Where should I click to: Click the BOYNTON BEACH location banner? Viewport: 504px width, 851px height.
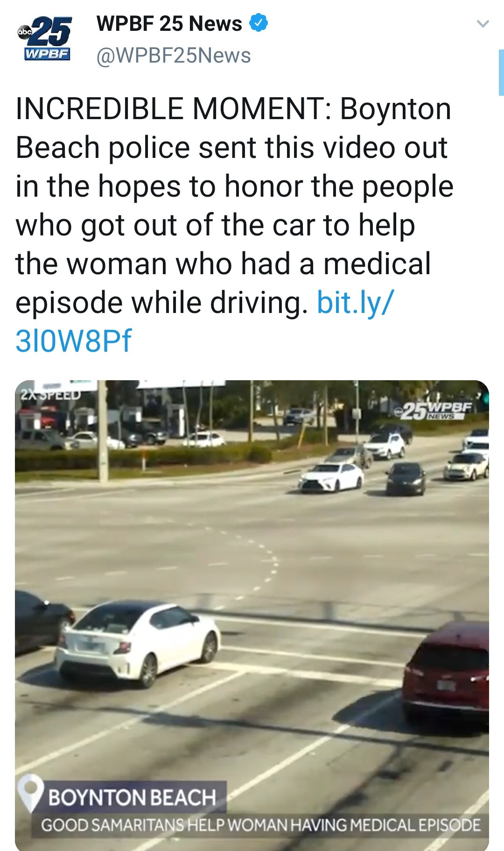tap(132, 797)
